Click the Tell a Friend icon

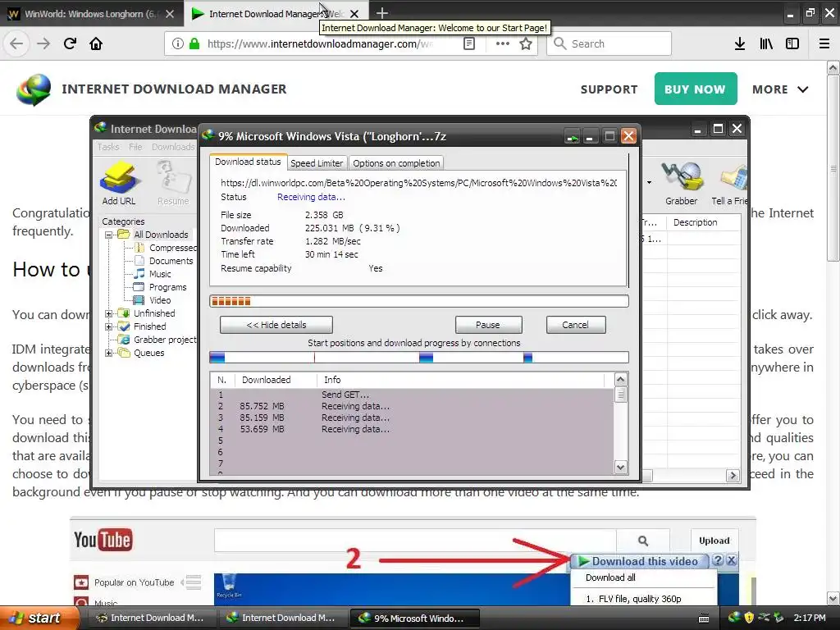[x=729, y=184]
